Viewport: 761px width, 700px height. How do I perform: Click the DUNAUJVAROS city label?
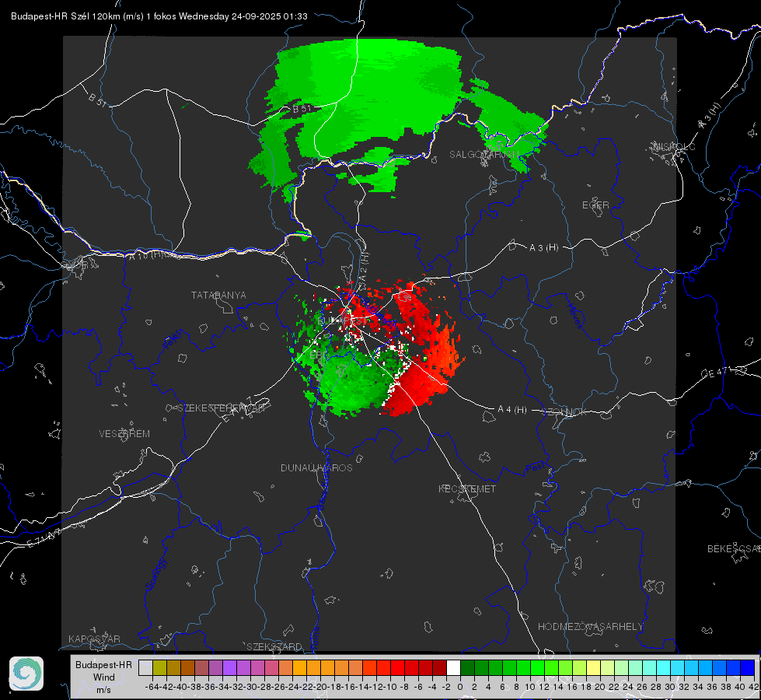(316, 467)
